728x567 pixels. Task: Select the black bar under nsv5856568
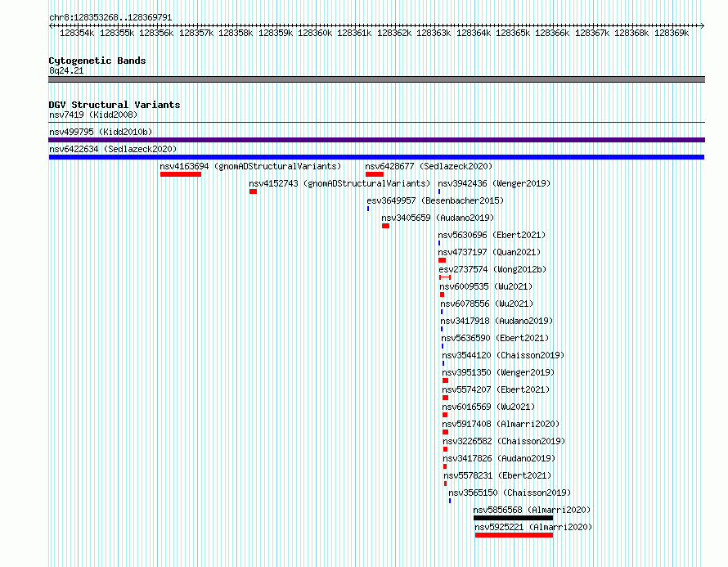point(513,518)
